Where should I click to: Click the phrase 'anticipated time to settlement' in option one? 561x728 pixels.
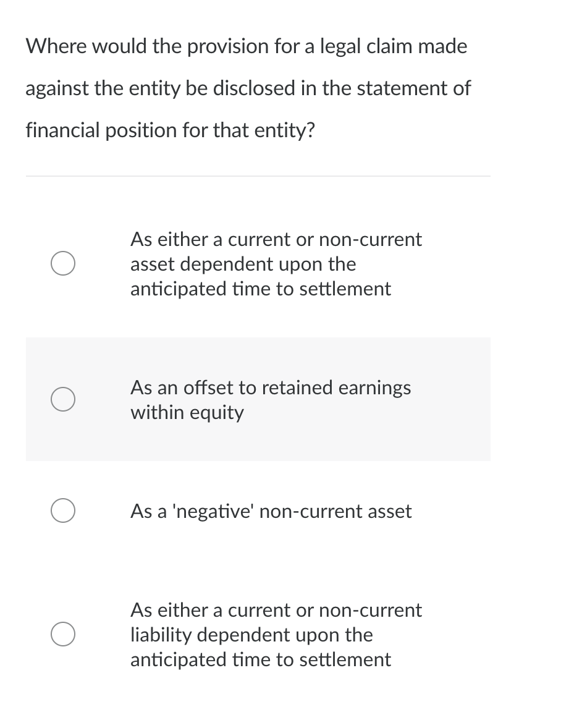tap(261, 289)
